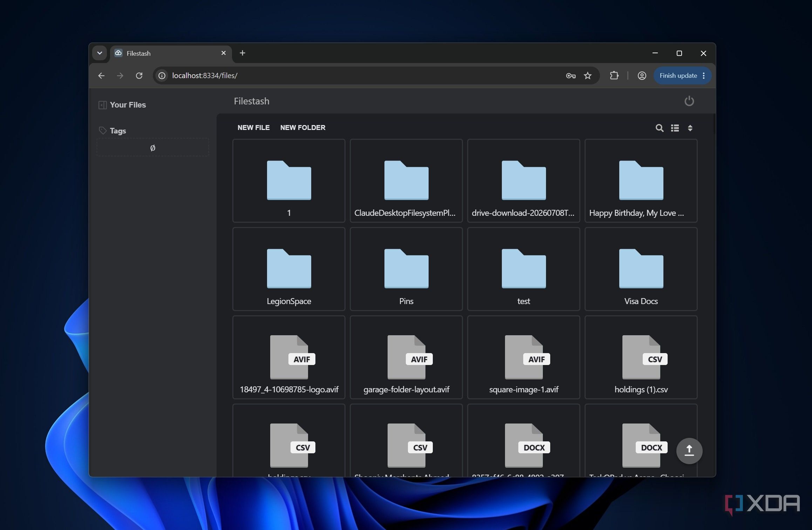Screen dimensions: 812x530
Task: Open the browser profile icon
Action: tap(642, 76)
